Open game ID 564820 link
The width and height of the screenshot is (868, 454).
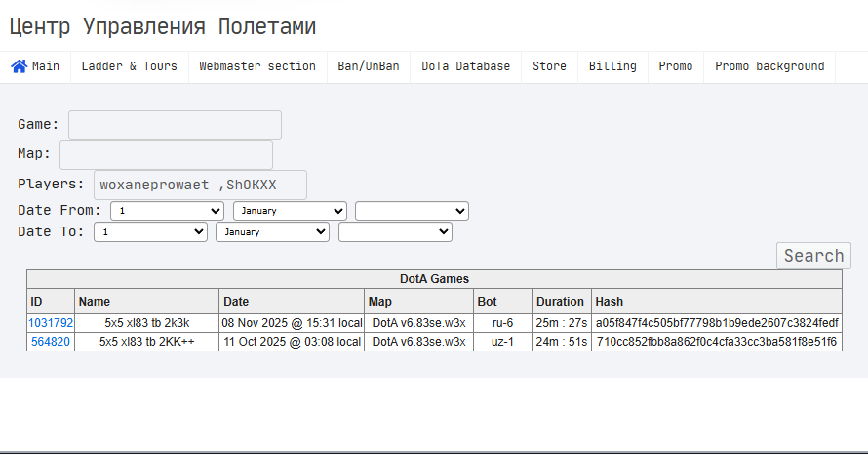[x=51, y=342]
